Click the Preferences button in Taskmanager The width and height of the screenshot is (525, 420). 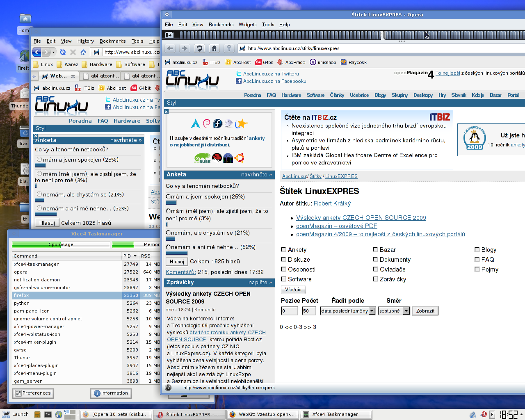[33, 393]
